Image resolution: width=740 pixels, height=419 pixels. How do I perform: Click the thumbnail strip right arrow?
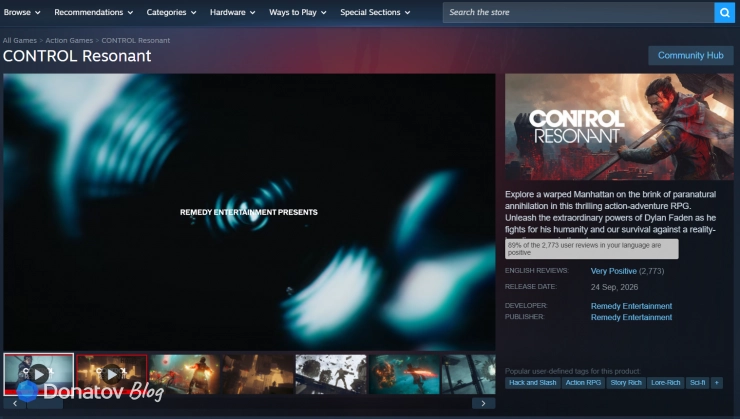tap(483, 403)
